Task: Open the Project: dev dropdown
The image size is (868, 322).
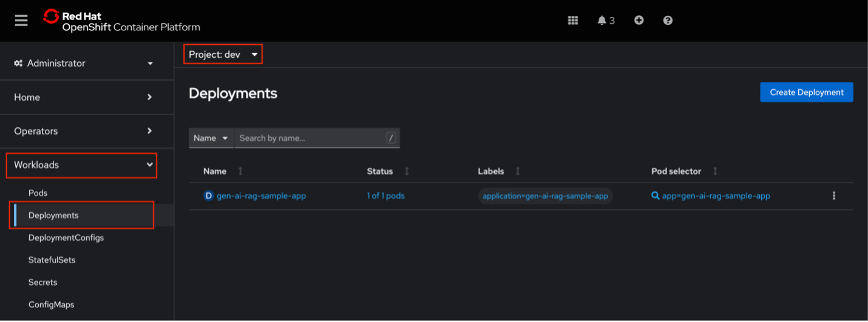Action: [223, 55]
